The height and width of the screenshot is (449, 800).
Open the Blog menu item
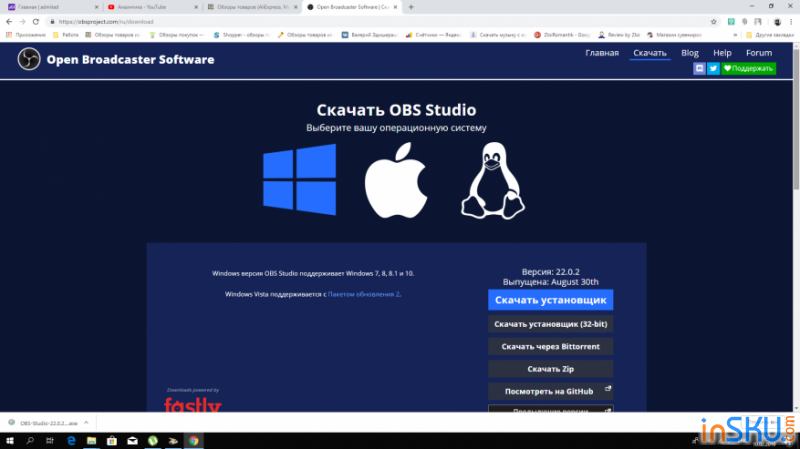click(x=690, y=53)
